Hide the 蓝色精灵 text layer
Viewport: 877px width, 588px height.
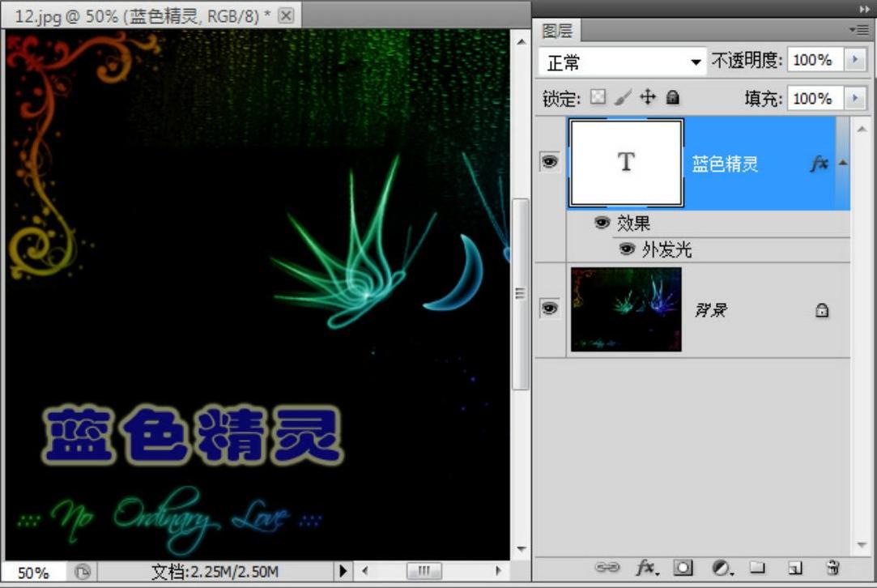pyautogui.click(x=550, y=162)
